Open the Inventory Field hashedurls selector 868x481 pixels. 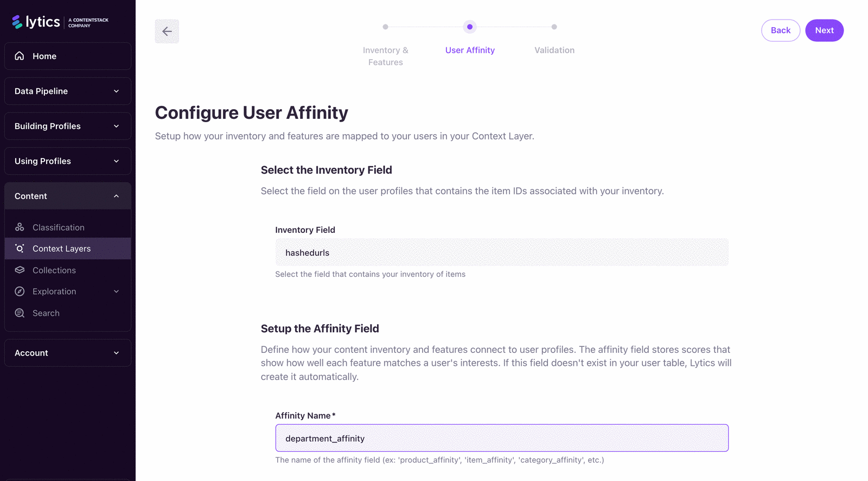(x=502, y=252)
